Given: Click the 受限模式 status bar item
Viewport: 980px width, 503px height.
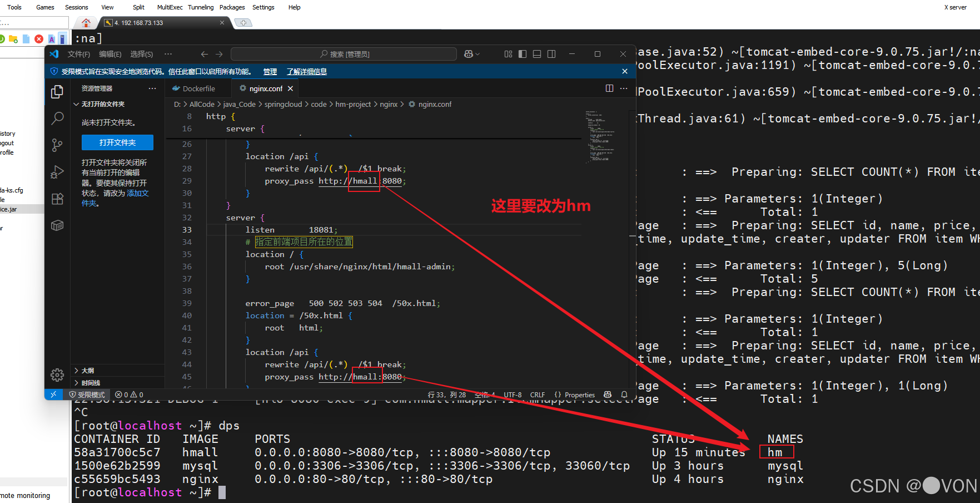Looking at the screenshot, I should [x=87, y=394].
